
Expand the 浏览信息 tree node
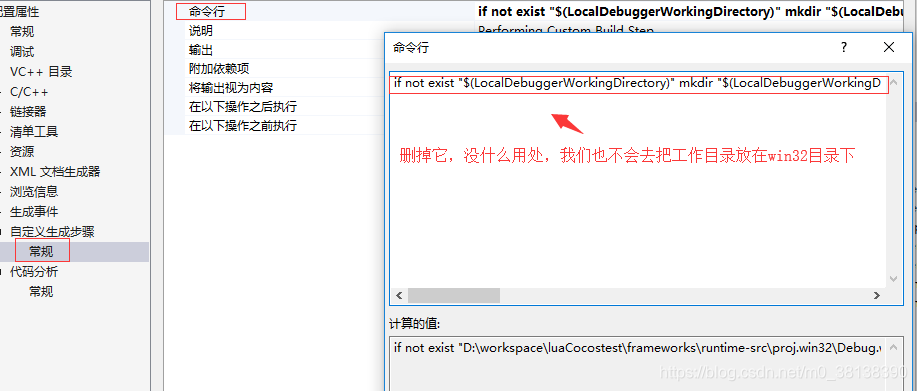click(2, 192)
